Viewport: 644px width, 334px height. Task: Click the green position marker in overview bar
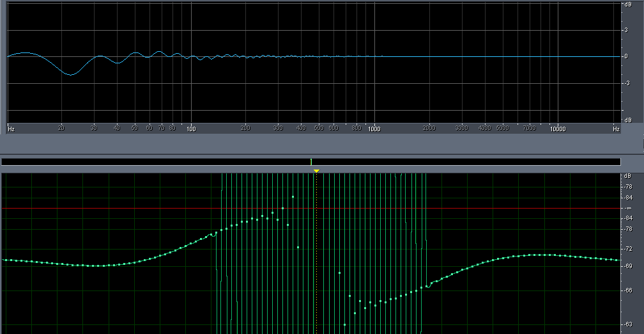coord(311,162)
